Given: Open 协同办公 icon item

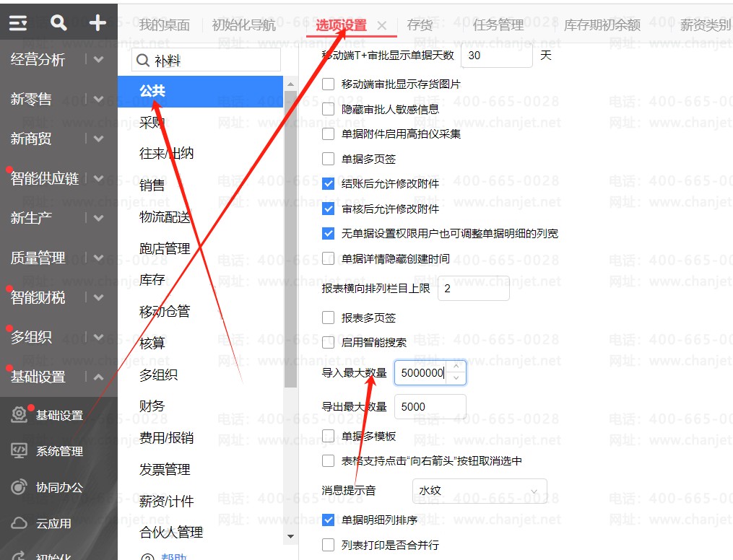Looking at the screenshot, I should tap(19, 487).
